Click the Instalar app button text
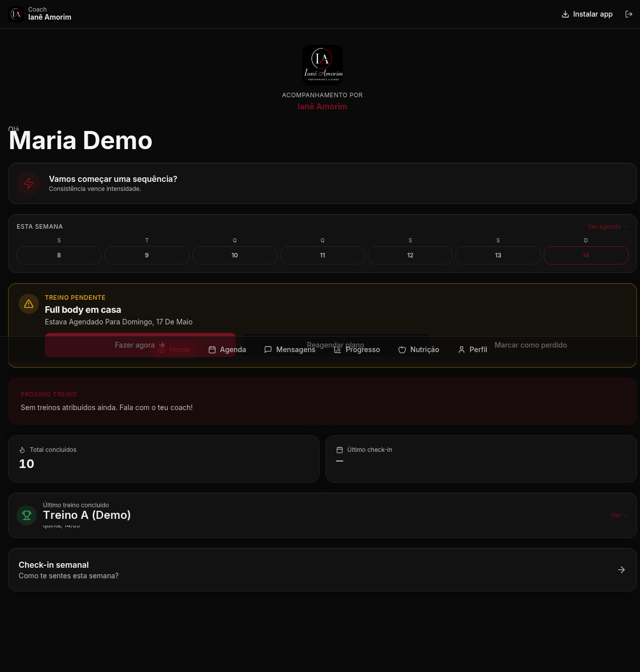Image resolution: width=640 pixels, height=672 pixels. [593, 14]
